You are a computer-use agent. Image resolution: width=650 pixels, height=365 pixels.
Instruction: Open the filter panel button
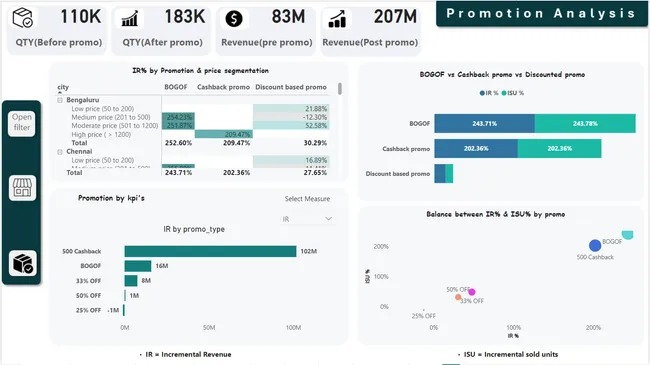pyautogui.click(x=22, y=123)
